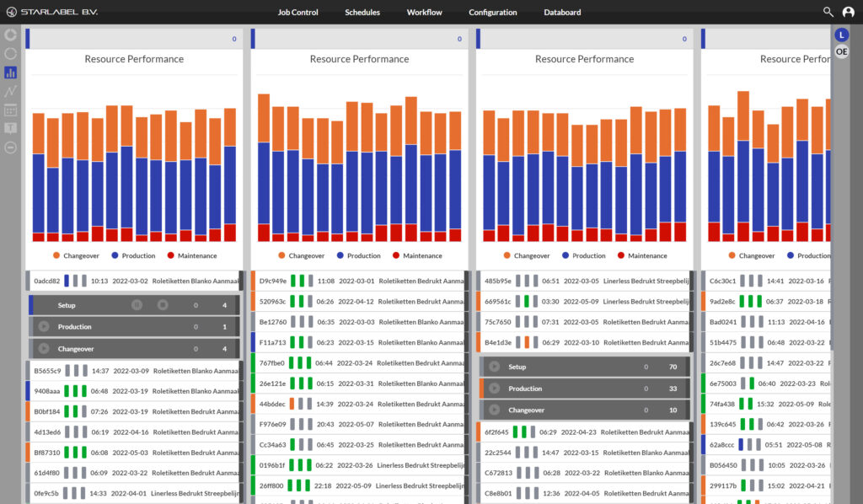
Task: Pause the Setup step of job 0adcd82
Action: coord(137,305)
